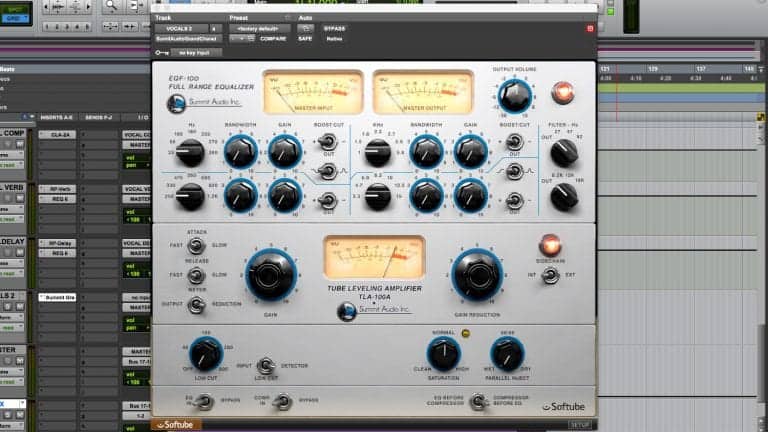Click the COMPARE button
This screenshot has width=768, height=432.
pyautogui.click(x=273, y=39)
